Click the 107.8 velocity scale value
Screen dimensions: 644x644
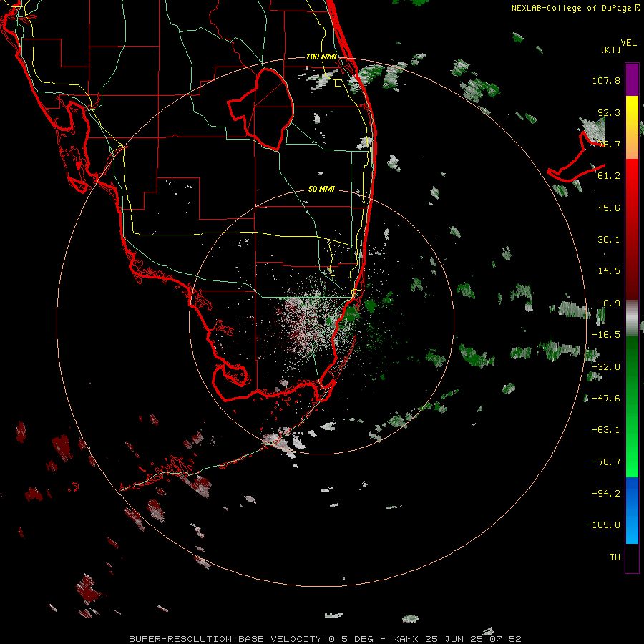coord(606,80)
